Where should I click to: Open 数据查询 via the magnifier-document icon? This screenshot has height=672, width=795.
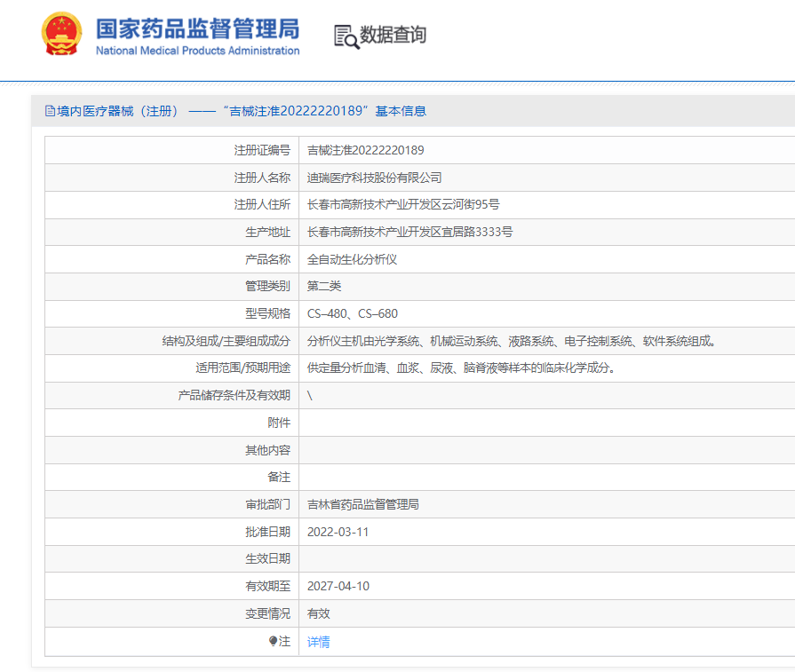(x=346, y=36)
